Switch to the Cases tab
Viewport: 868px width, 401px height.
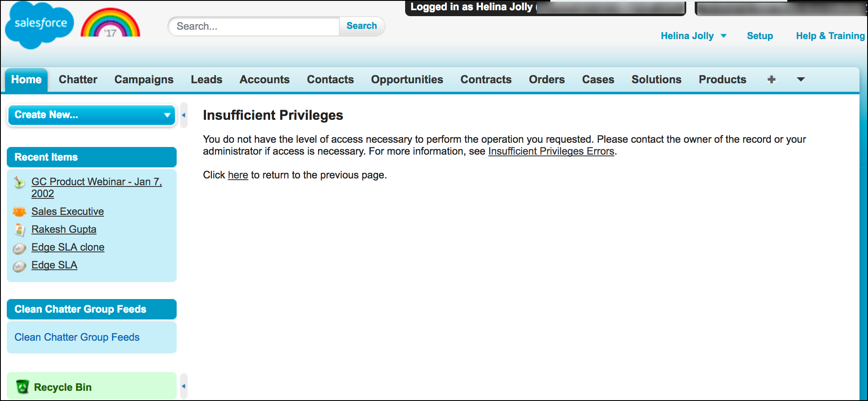point(598,79)
